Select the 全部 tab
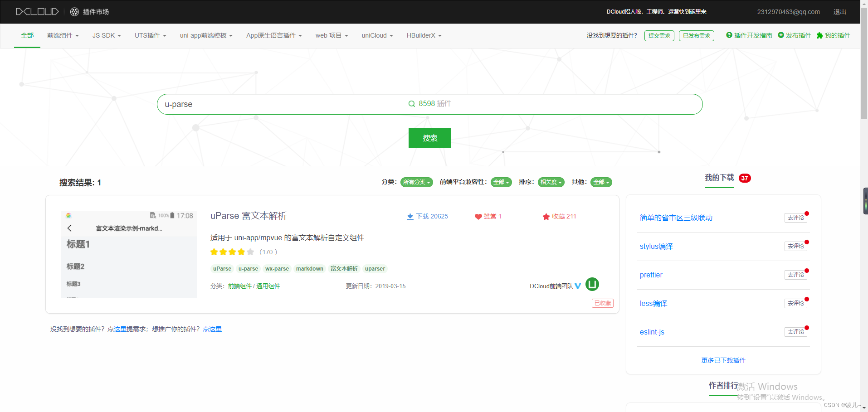868x412 pixels. coord(27,35)
